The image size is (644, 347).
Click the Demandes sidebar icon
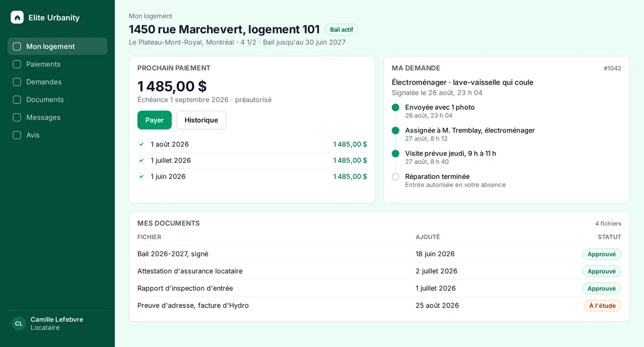click(x=17, y=82)
